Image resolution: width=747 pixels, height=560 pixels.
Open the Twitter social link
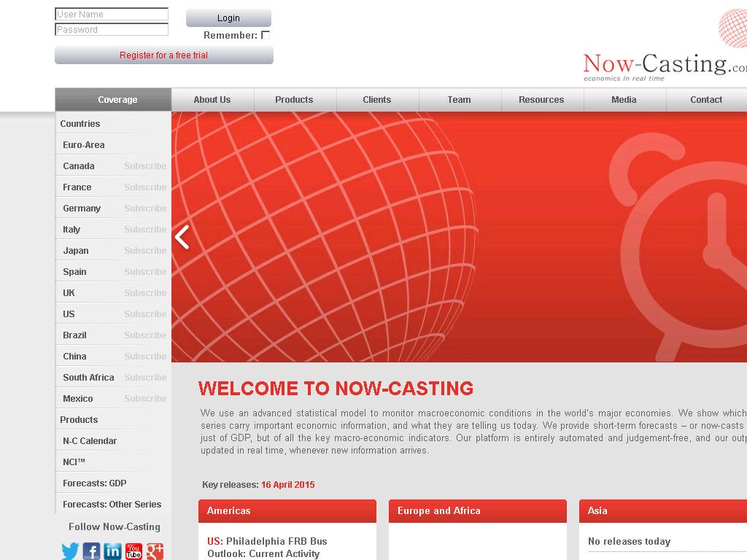[70, 551]
